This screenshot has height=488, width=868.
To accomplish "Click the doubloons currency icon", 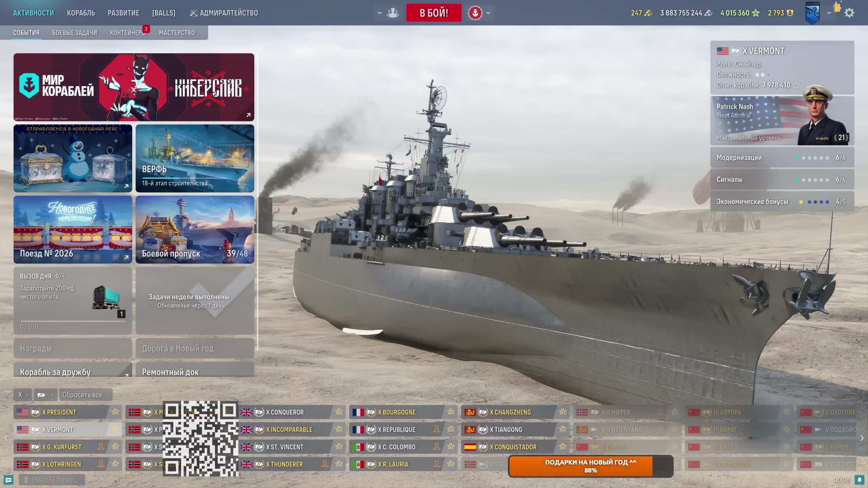I will [x=648, y=13].
